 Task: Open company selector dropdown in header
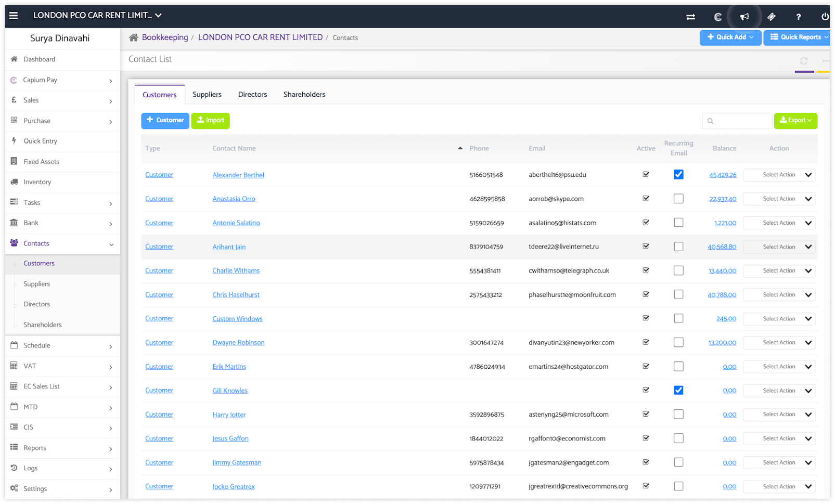tap(97, 16)
